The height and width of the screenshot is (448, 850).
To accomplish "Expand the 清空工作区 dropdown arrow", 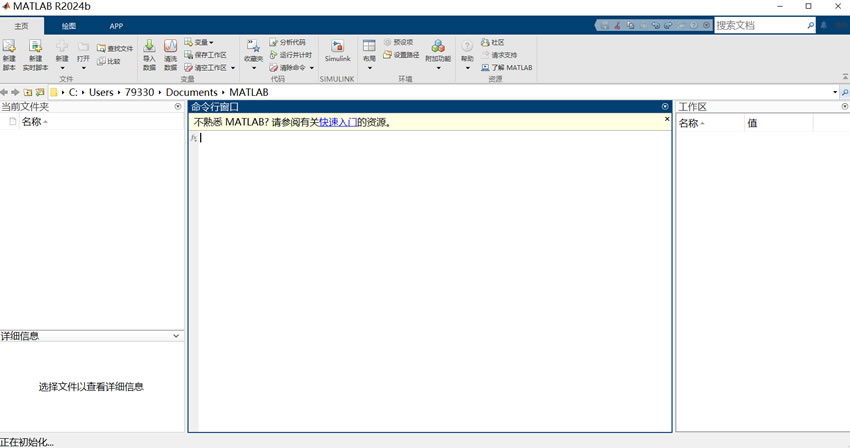I will [233, 68].
